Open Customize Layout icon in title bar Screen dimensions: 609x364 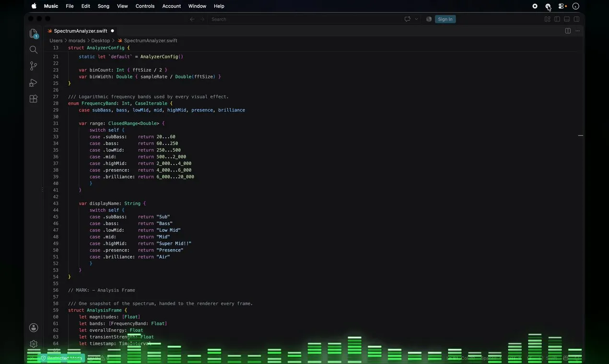[x=547, y=19]
